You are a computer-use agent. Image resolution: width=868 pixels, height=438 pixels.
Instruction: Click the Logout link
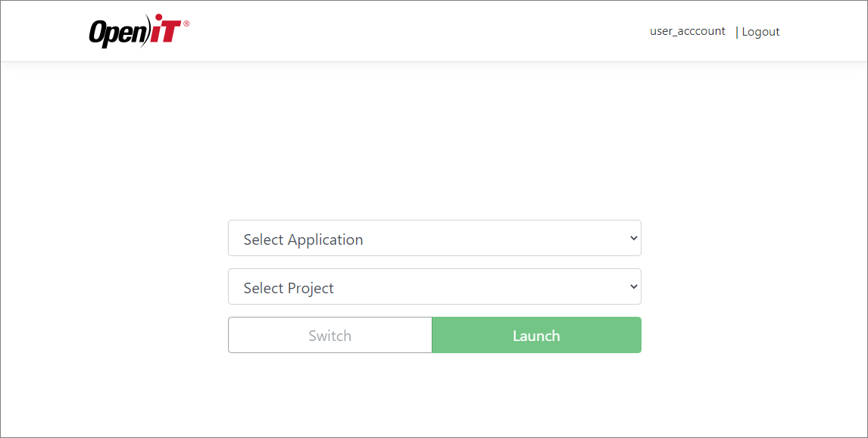point(760,31)
